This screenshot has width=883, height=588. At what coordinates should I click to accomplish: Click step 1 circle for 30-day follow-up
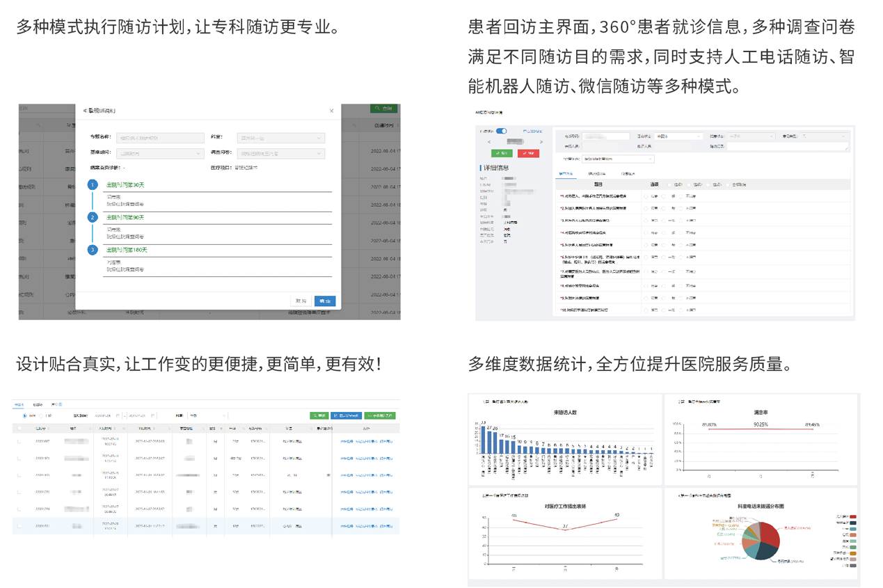[93, 185]
